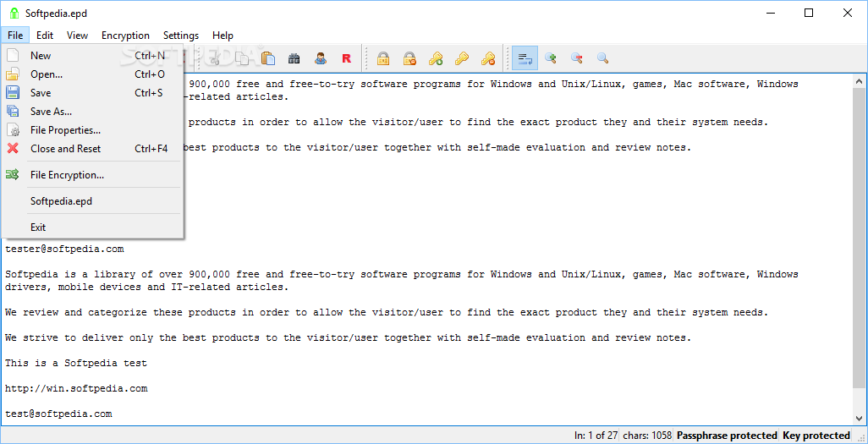Click the zoom out magnifier icon
Screen dimensions: 868x444
pos(577,58)
